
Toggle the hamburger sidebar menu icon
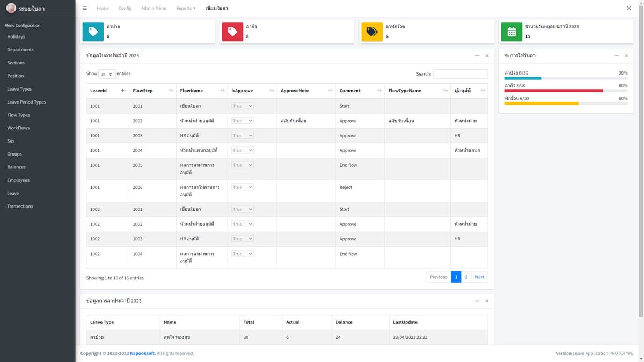[85, 8]
